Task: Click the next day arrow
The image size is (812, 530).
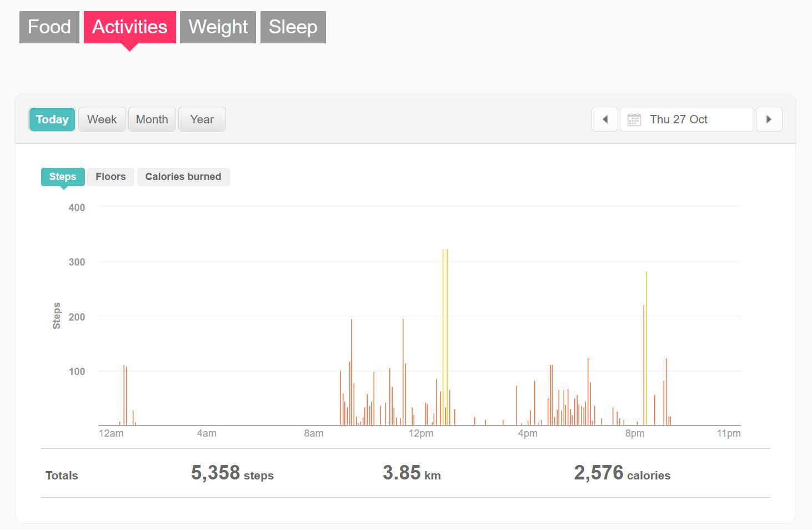Action: 769,119
